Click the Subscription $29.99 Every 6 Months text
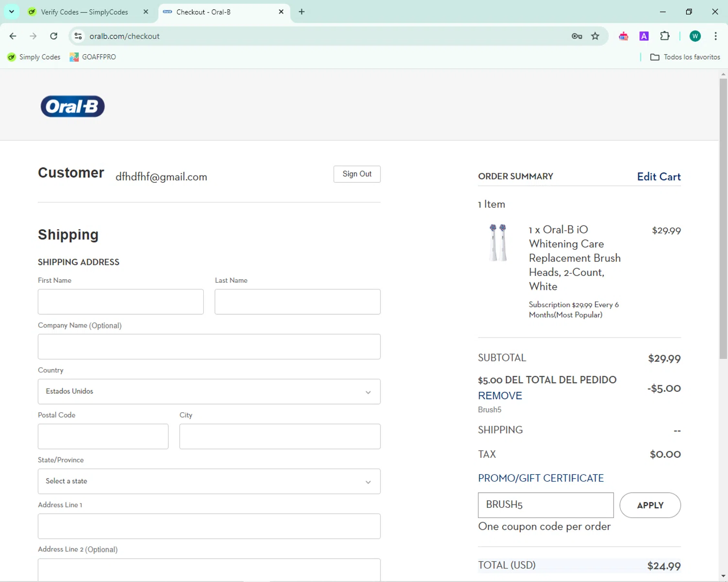The width and height of the screenshot is (728, 582). (x=574, y=310)
